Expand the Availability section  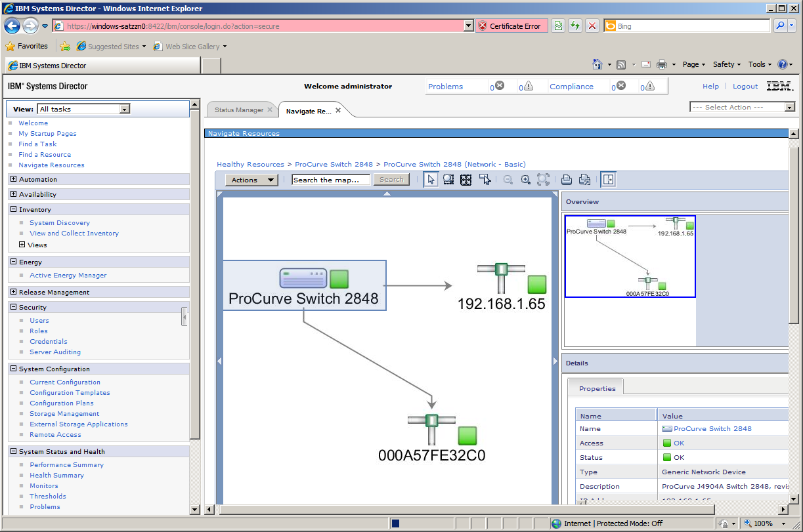tap(14, 194)
